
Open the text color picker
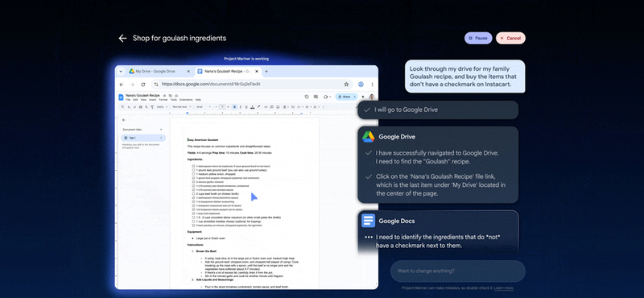pyautogui.click(x=253, y=107)
